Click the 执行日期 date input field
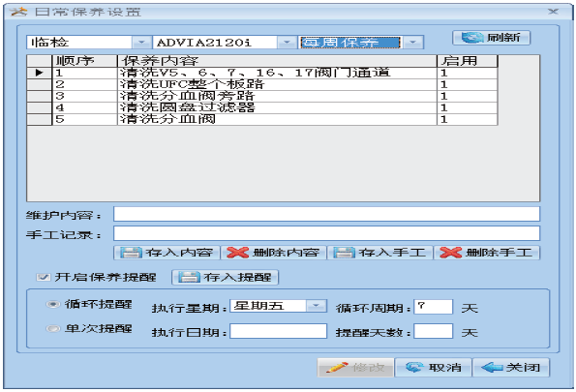The height and width of the screenshot is (392, 576). (278, 331)
